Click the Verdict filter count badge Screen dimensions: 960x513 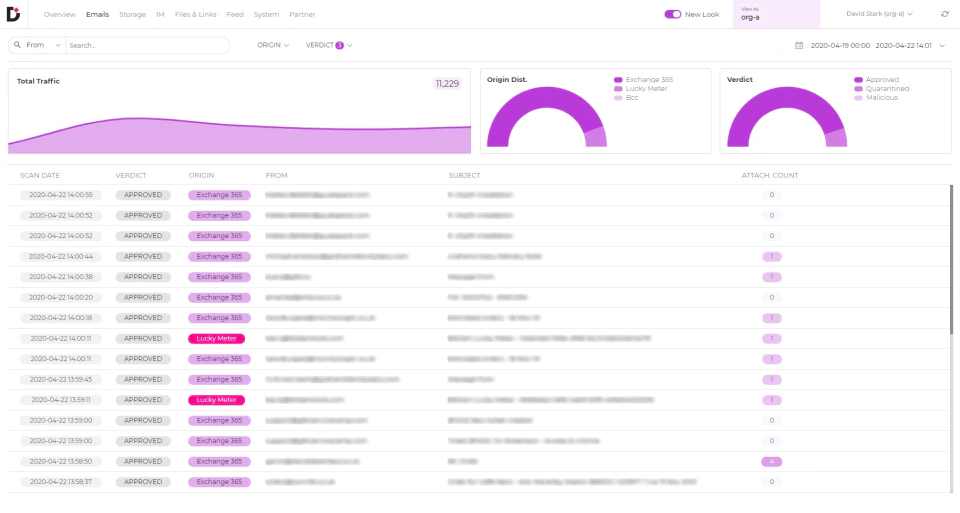tap(340, 45)
